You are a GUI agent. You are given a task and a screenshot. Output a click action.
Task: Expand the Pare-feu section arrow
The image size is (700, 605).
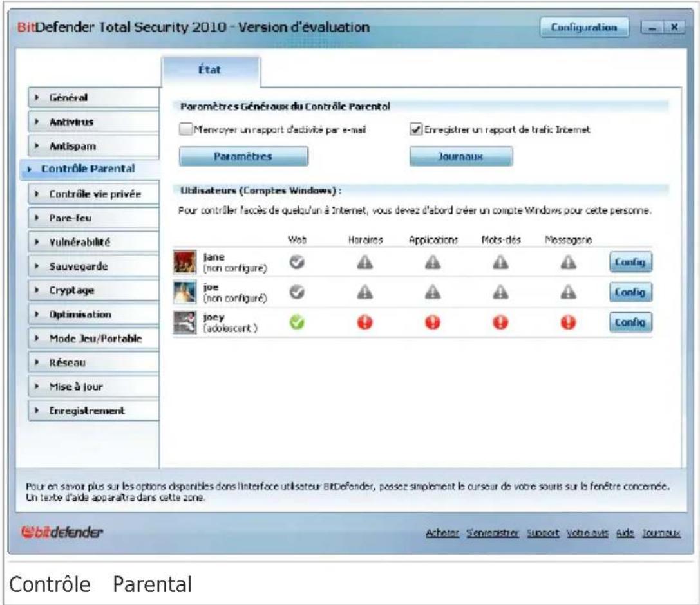click(37, 218)
